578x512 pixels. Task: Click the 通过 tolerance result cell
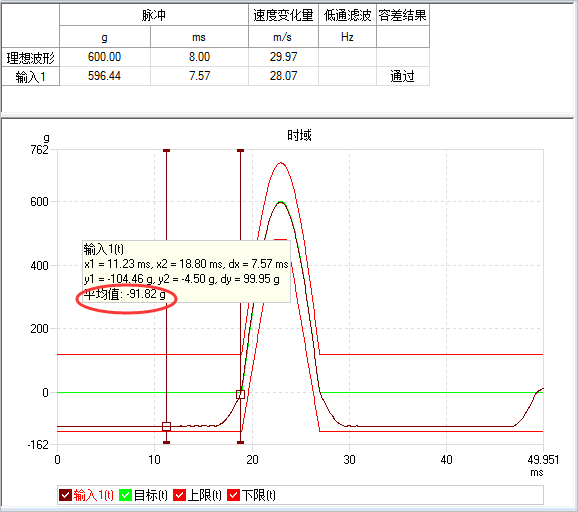(403, 76)
